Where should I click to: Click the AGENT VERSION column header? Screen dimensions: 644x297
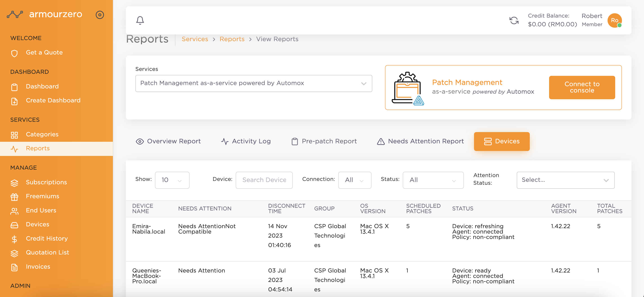(x=563, y=208)
